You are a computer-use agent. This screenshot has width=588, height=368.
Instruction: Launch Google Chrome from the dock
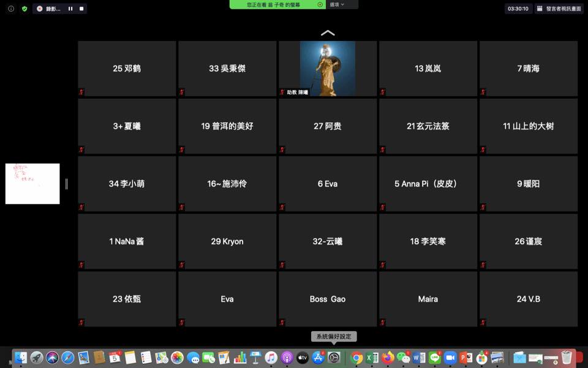356,358
